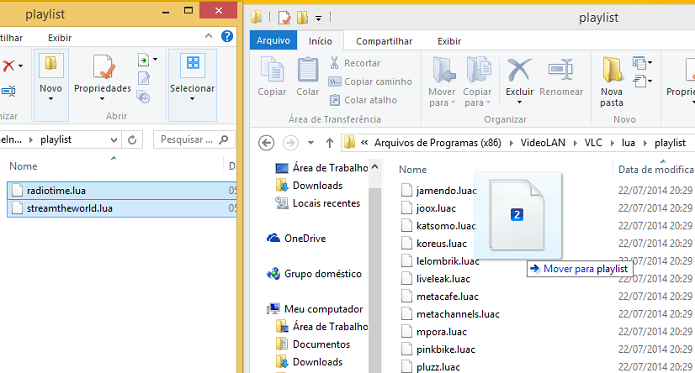Open Locais recentes in navigation pane

click(x=318, y=203)
